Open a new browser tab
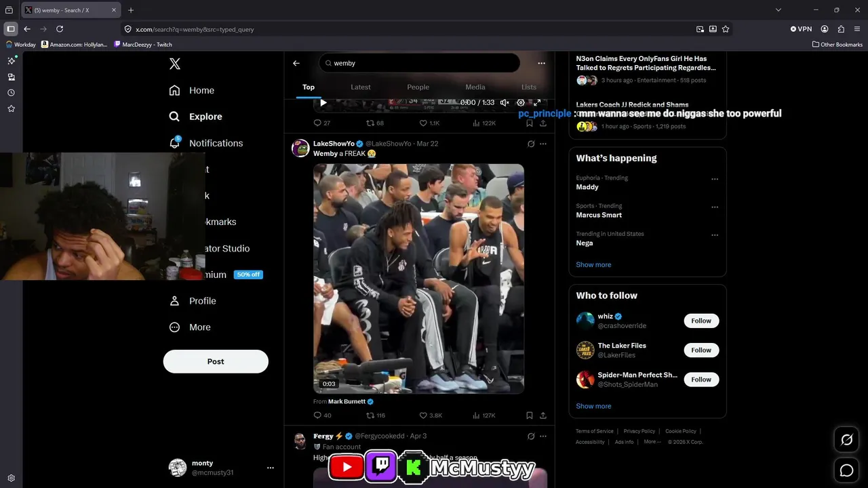 coord(131,10)
